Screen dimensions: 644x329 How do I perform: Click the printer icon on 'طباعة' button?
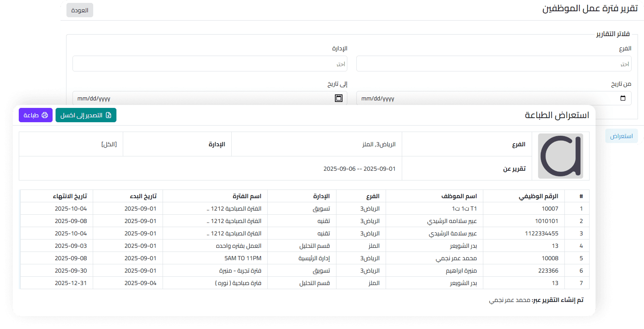coord(45,115)
